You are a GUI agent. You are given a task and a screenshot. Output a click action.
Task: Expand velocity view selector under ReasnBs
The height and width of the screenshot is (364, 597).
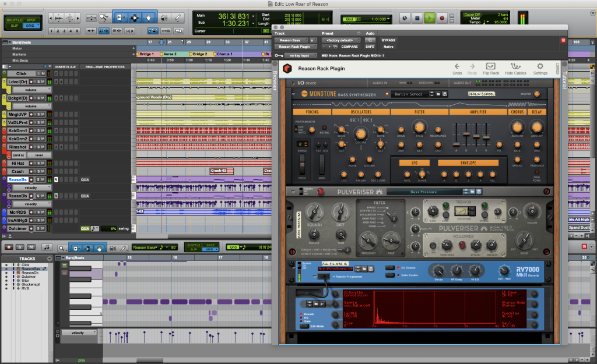(30, 188)
